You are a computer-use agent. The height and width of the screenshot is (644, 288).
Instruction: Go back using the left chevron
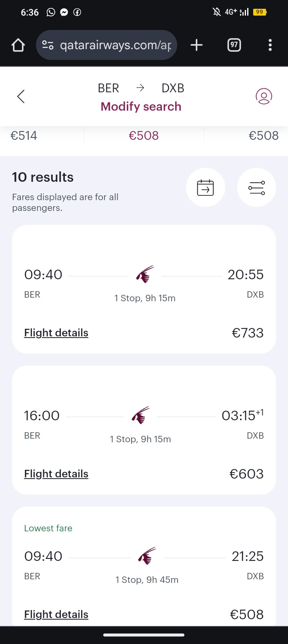click(x=21, y=96)
